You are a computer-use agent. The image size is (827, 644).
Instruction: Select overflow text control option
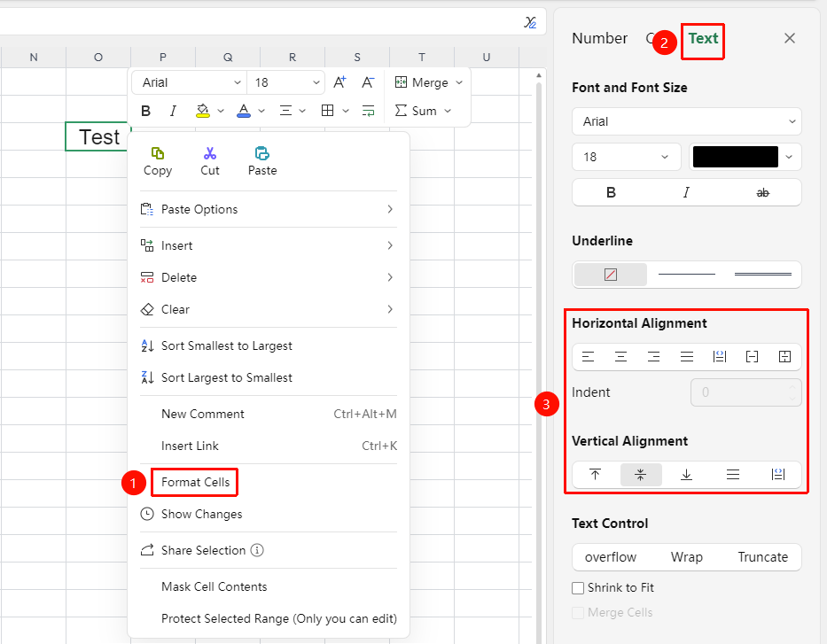(x=611, y=557)
